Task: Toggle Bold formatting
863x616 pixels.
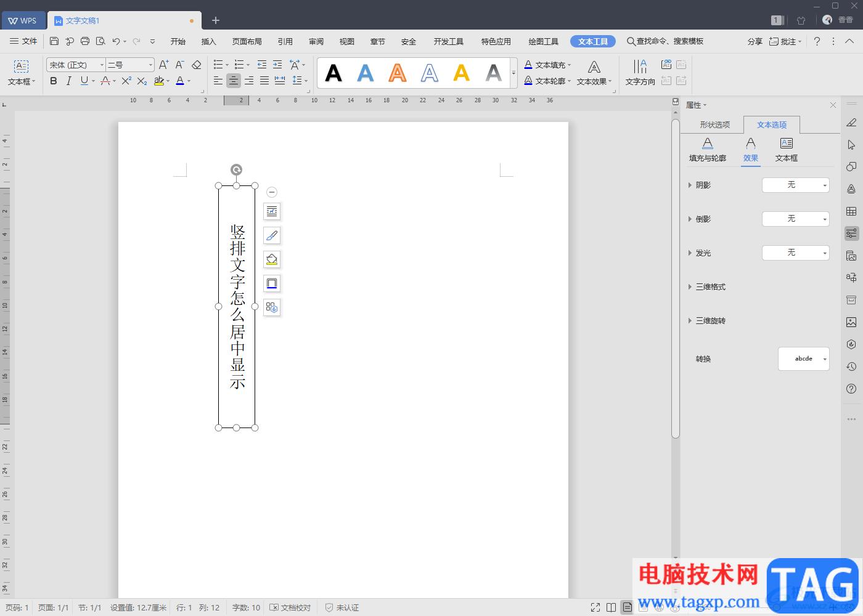Action: (x=54, y=81)
